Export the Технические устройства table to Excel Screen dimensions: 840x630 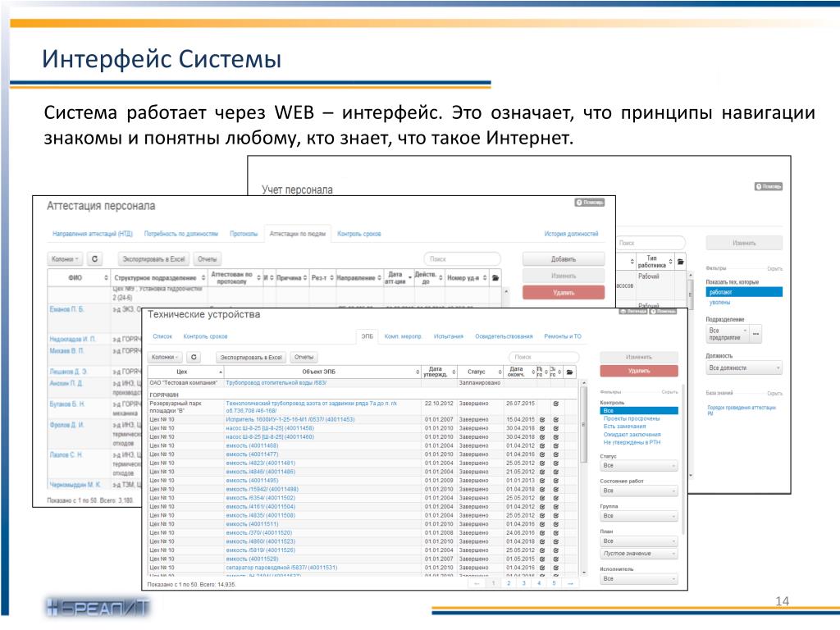pyautogui.click(x=251, y=357)
